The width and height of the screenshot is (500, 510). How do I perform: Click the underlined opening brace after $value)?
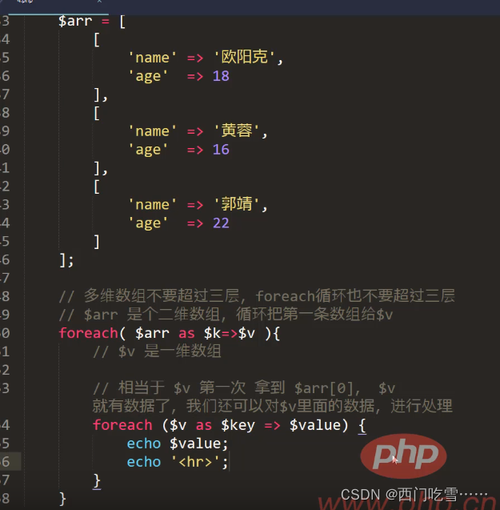(362, 426)
